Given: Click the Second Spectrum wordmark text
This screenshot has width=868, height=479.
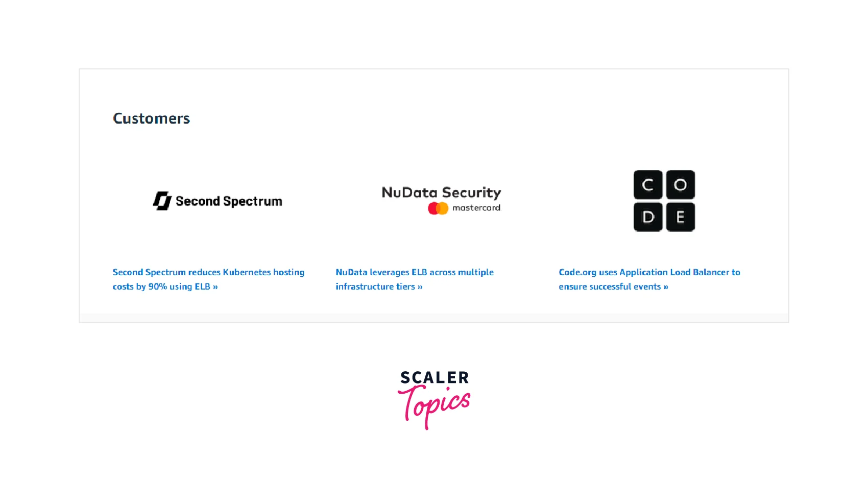Looking at the screenshot, I should click(x=229, y=201).
